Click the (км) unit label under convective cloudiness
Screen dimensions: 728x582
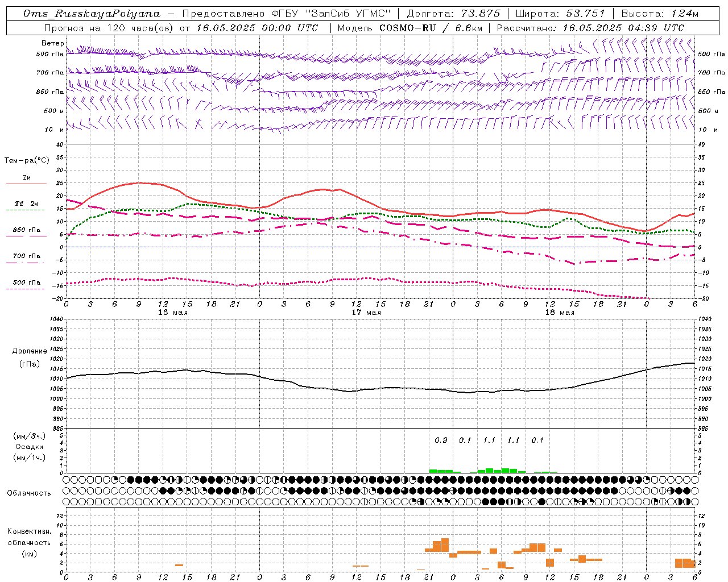click(29, 554)
